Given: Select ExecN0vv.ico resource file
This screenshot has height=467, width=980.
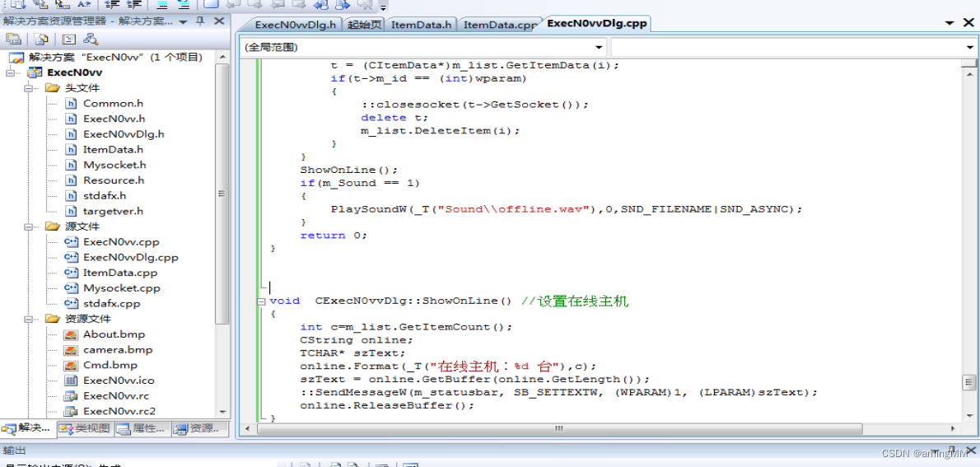Looking at the screenshot, I should [118, 380].
